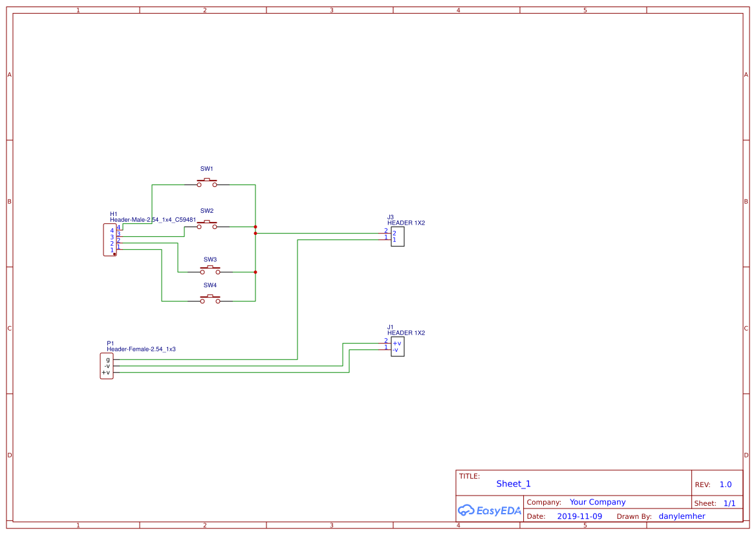Select the date field 2019-11-09
756x535 pixels.
(579, 516)
